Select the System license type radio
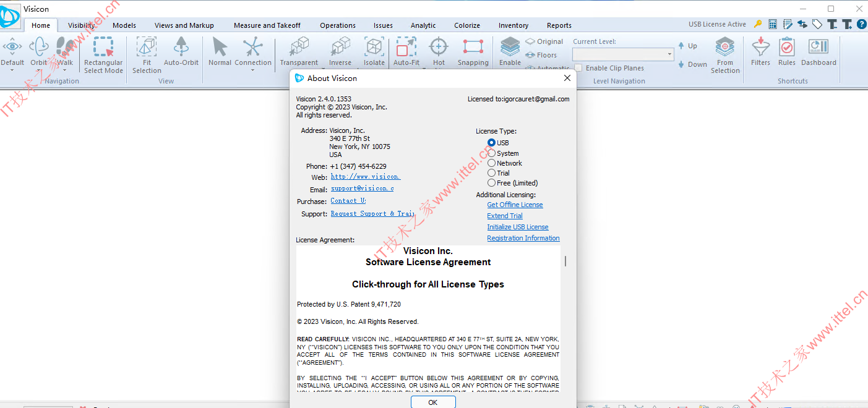 pos(491,153)
